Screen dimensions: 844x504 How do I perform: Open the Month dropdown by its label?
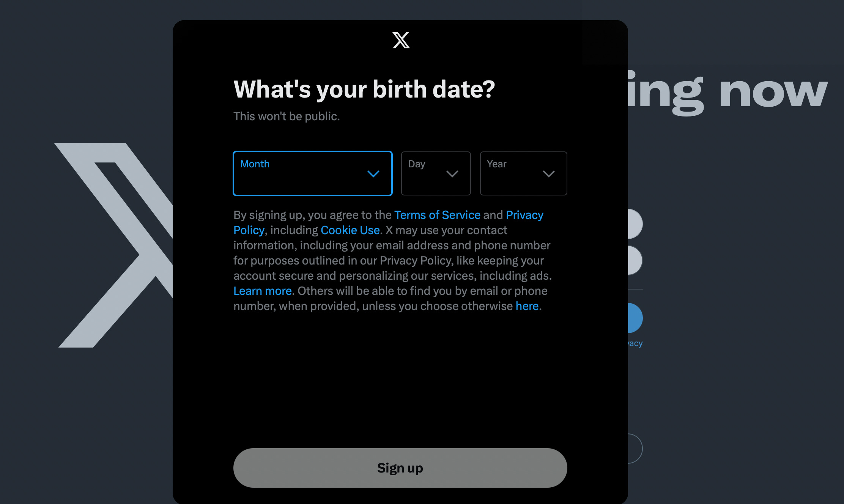click(255, 164)
